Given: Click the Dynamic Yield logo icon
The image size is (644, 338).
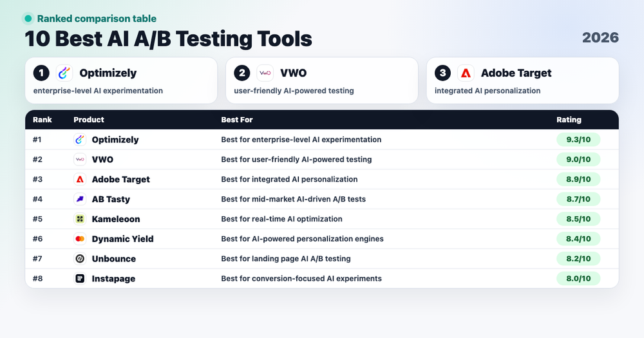Looking at the screenshot, I should (x=80, y=239).
